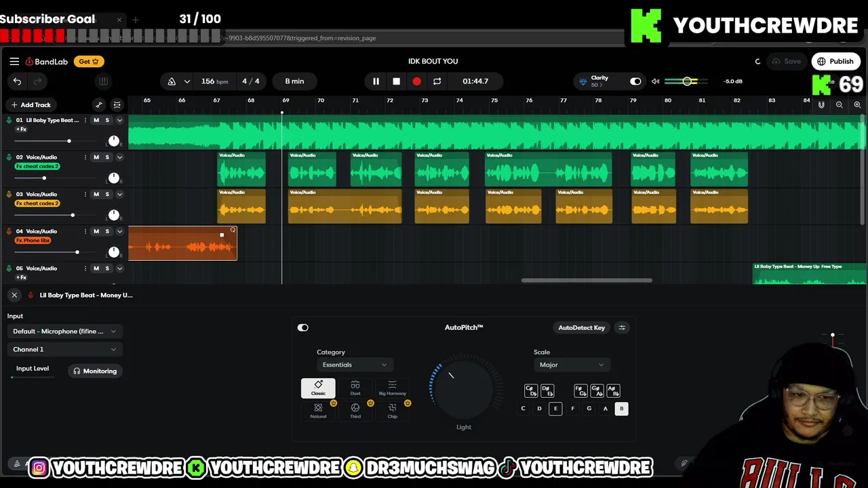Solo track 01 Lil Baby Type Beat
Image resolution: width=868 pixels, height=488 pixels.
tap(107, 120)
